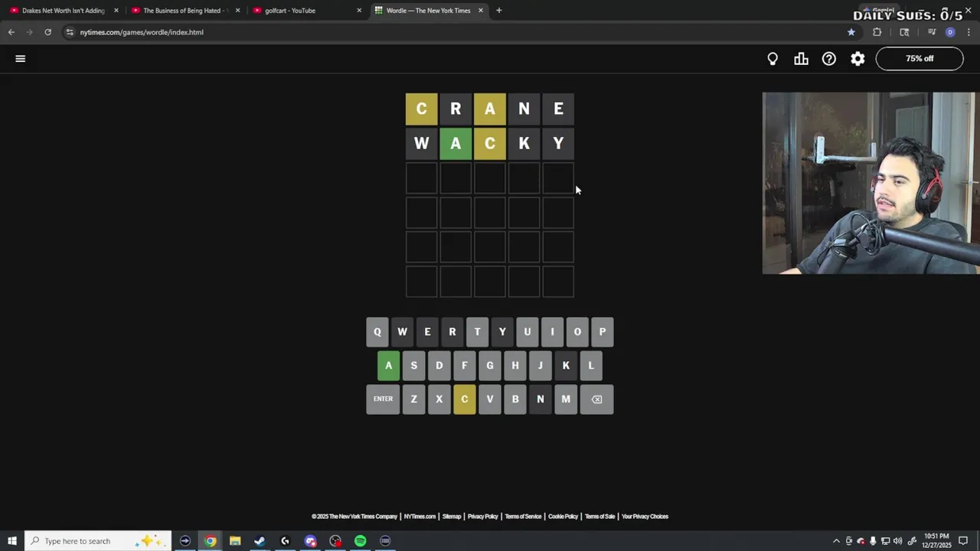Open the Wordle settings gear

click(857, 59)
